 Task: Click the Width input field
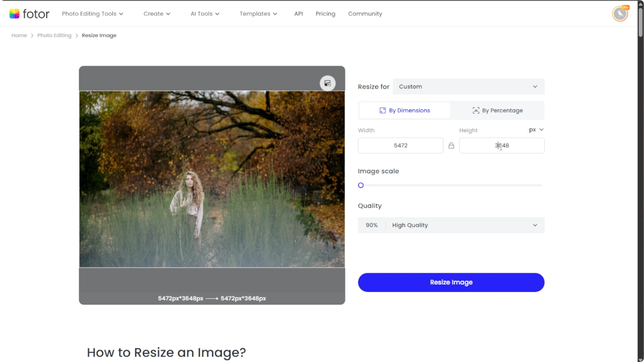401,145
